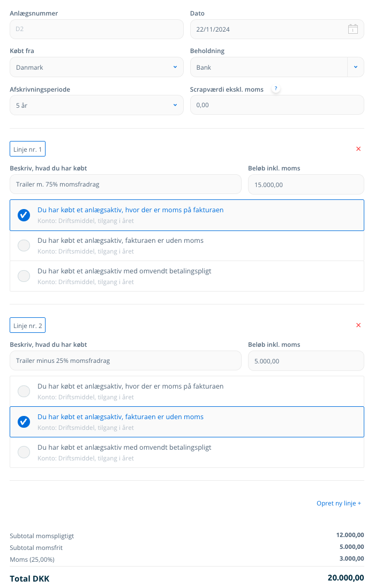Screen dimensions: 375x588
Task: Click 'Opret ny linje +' link
Action: click(x=339, y=503)
